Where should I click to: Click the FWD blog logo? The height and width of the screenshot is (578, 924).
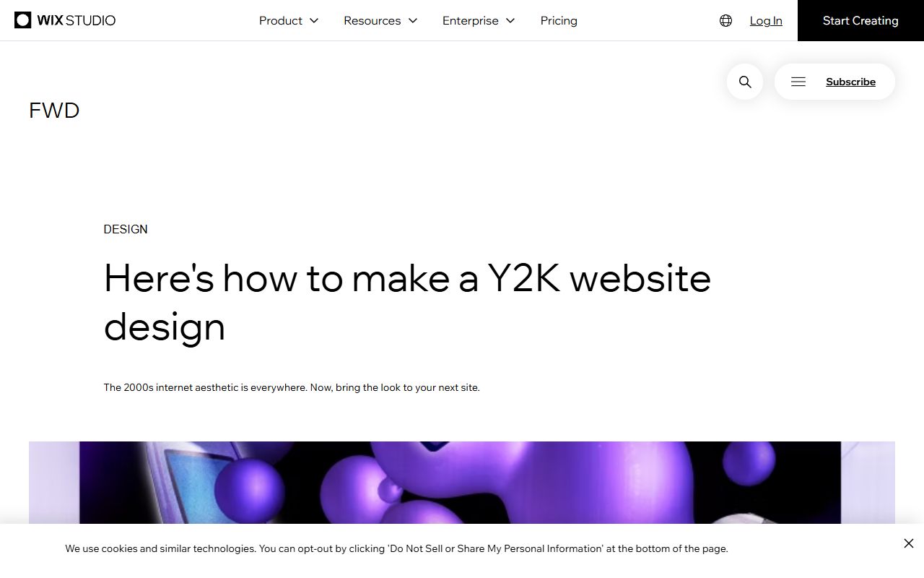pos(54,110)
